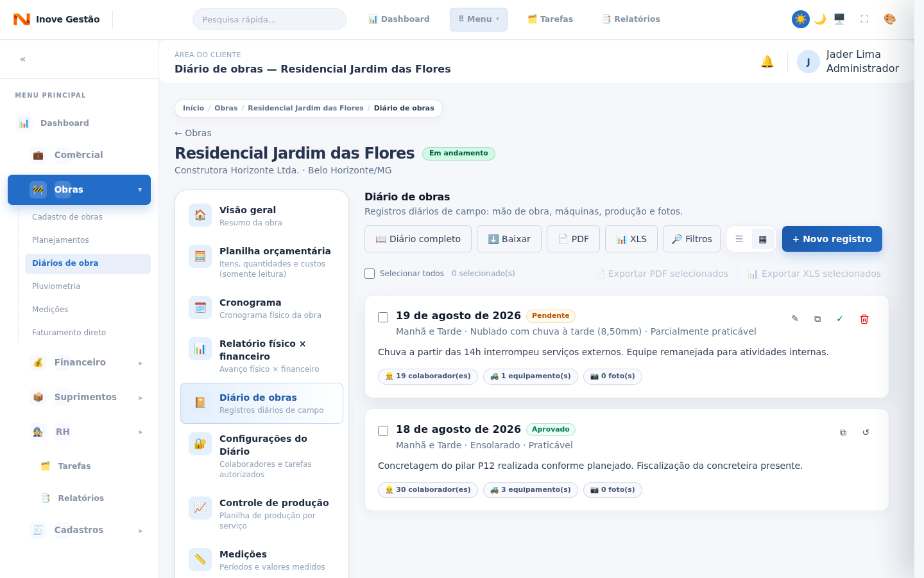The image size is (924, 578).
Task: Delete the 19 de agosto record
Action: pyautogui.click(x=864, y=319)
